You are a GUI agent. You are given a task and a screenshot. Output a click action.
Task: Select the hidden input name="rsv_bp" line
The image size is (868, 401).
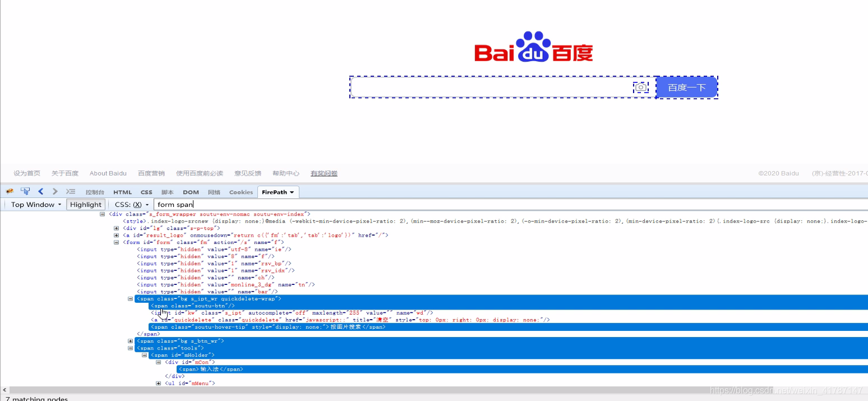coord(214,264)
